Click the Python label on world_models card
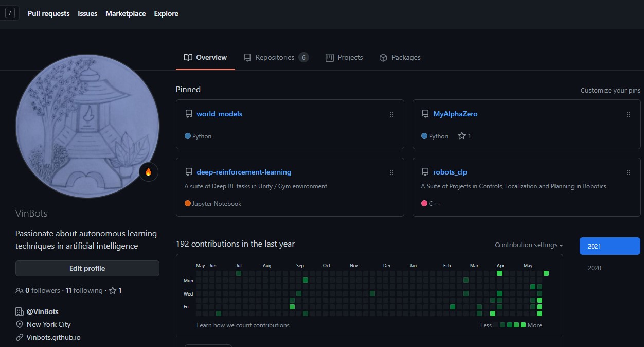Image resolution: width=644 pixels, height=347 pixels. tap(202, 136)
